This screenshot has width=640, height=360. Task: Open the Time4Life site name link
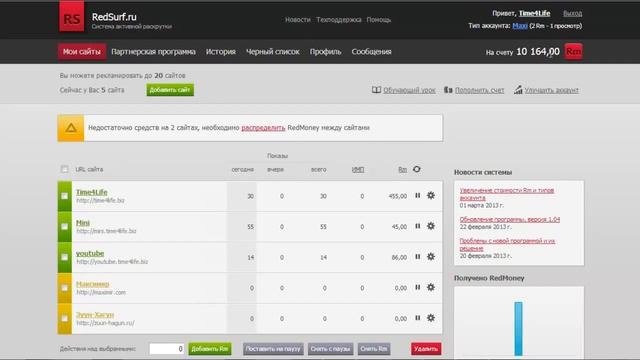click(x=92, y=192)
